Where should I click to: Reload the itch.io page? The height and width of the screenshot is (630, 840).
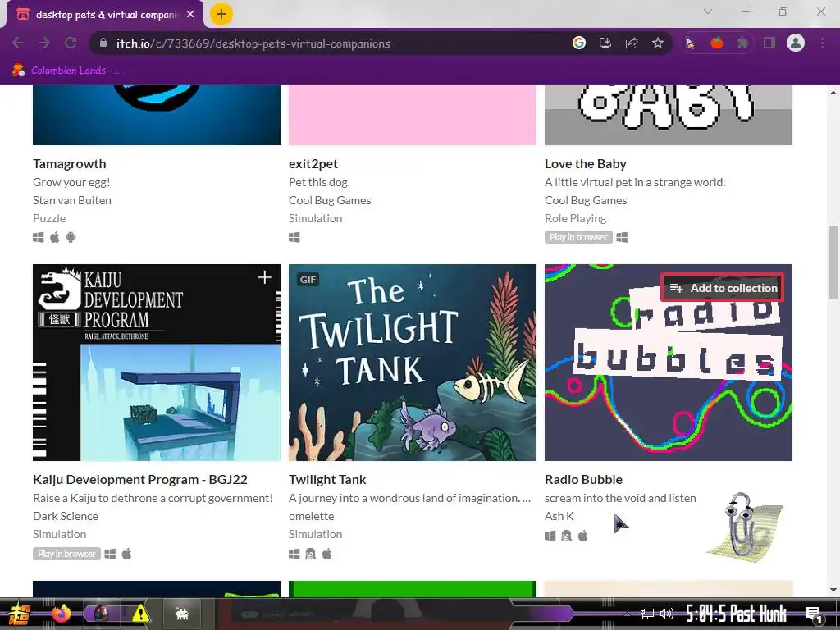[x=71, y=43]
